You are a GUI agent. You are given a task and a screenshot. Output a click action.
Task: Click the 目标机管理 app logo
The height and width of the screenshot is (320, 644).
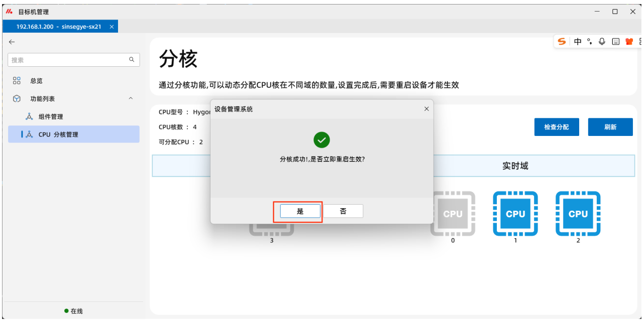point(9,12)
